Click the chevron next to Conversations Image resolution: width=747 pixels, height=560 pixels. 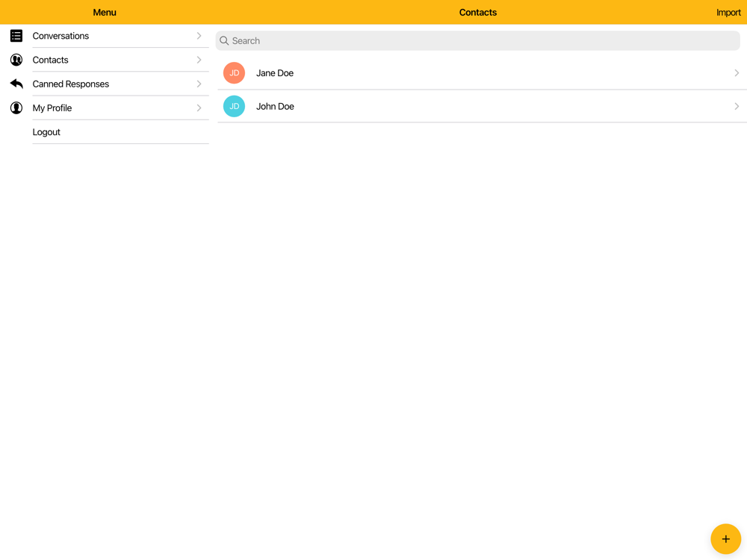pyautogui.click(x=199, y=36)
